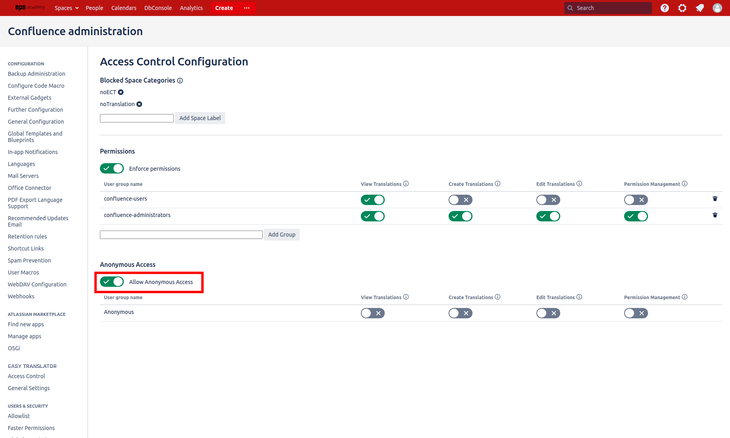
Task: Remove the noTranslation blocked label
Action: (x=139, y=104)
